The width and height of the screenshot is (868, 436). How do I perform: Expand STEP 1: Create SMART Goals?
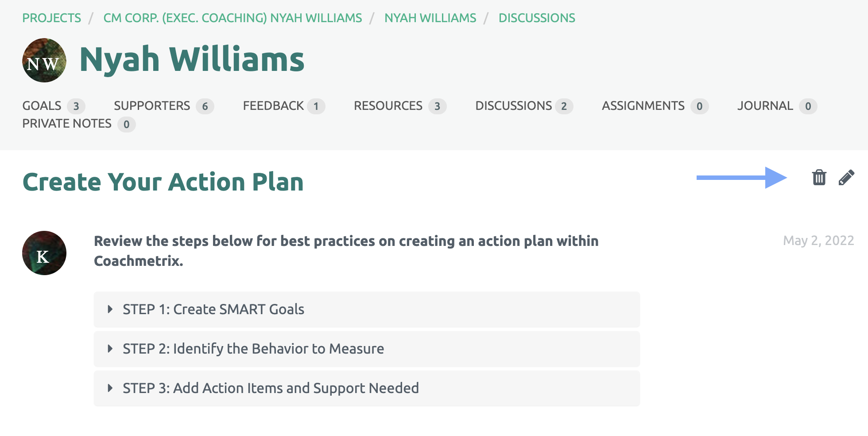(x=367, y=309)
